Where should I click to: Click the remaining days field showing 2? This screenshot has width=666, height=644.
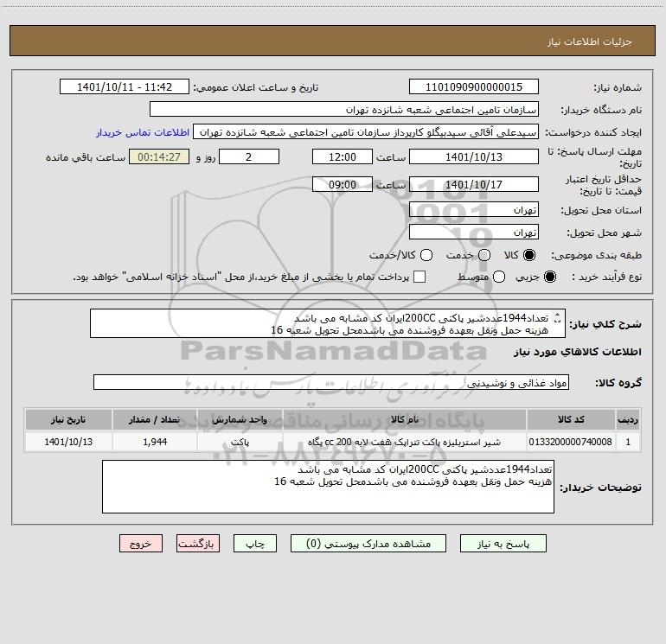(x=249, y=156)
